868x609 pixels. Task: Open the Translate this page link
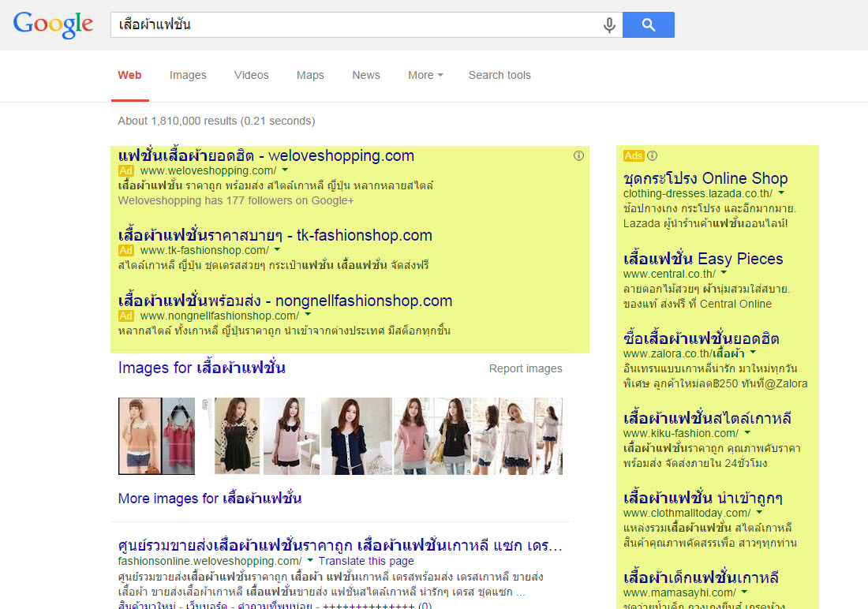366,561
